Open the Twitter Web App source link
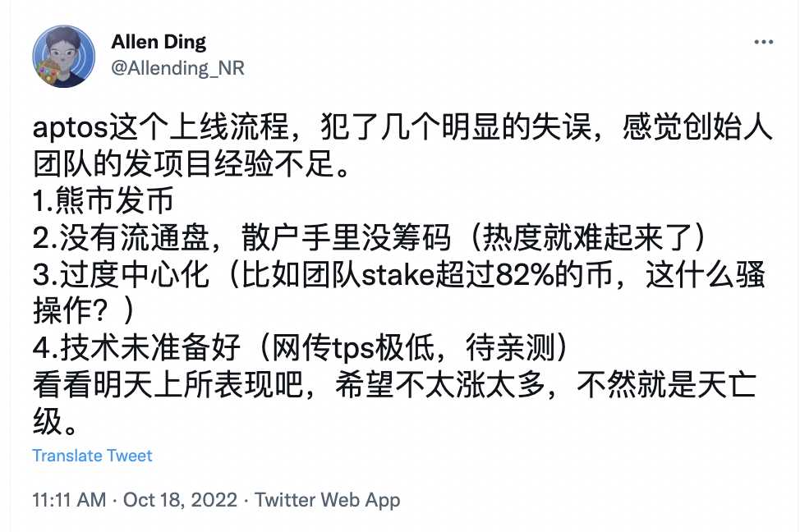Viewport: 800px width, 532px height. (x=328, y=499)
